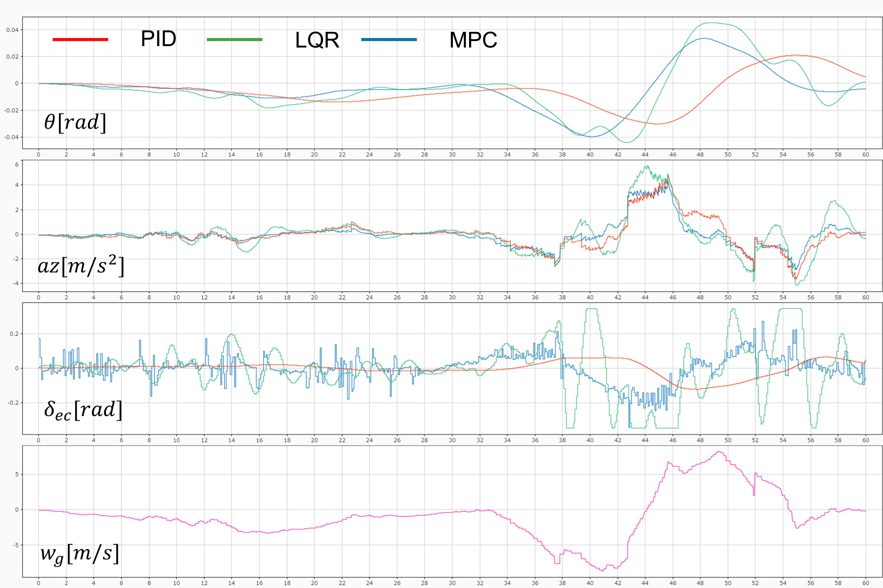Select the MPC legend label
Screen dimensions: 883x588
[473, 40]
